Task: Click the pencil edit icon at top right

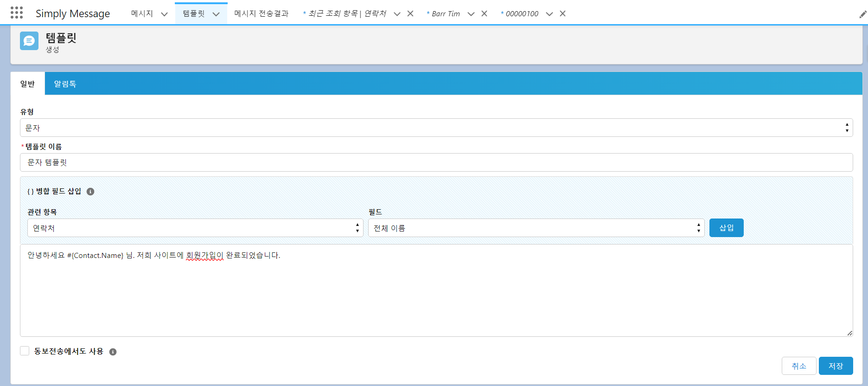Action: click(862, 14)
